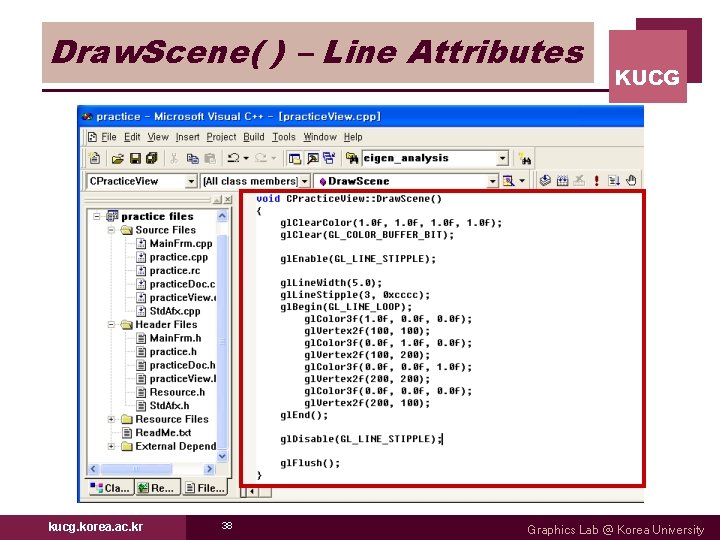Select practice.cpp in the file tree
Screen dimensions: 720x540
coord(179,257)
